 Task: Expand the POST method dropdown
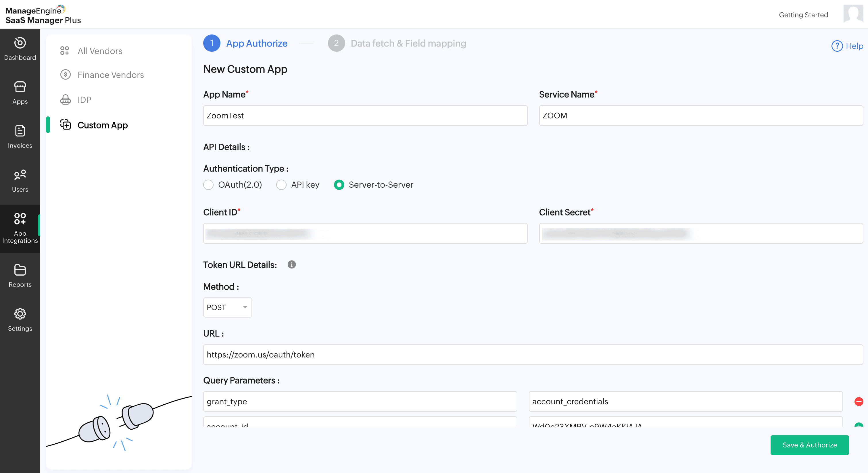coord(227,307)
